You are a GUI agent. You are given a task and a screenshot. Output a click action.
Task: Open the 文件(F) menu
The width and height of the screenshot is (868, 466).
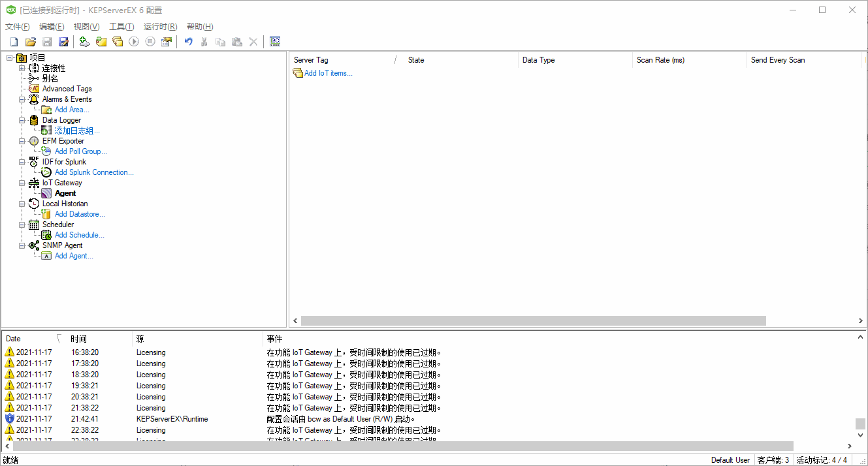18,27
